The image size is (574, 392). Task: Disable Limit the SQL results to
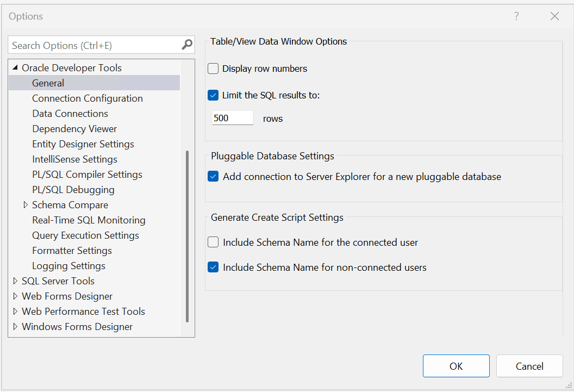click(x=213, y=95)
